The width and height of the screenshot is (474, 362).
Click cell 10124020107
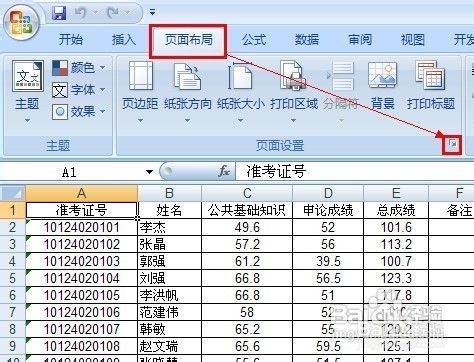coord(82,329)
